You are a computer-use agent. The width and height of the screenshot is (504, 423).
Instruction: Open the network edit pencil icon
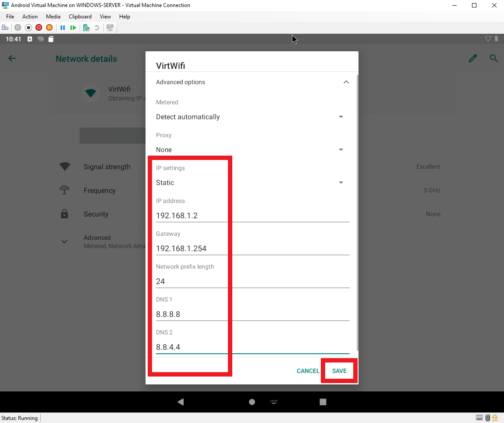(x=472, y=58)
